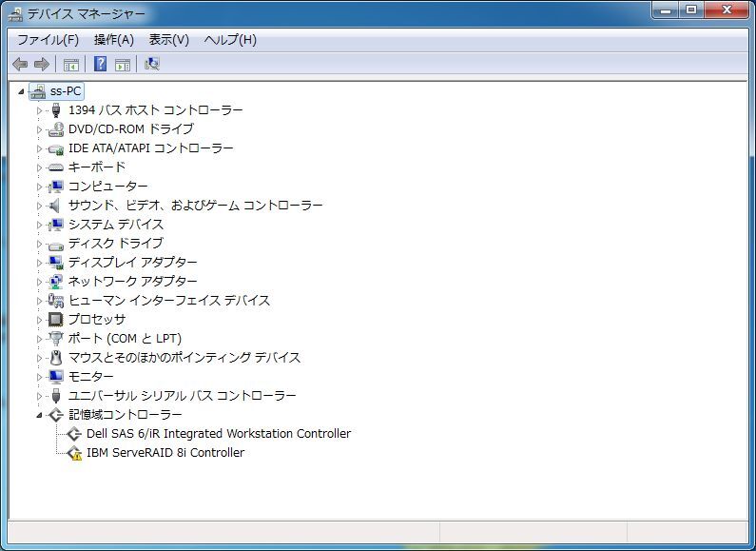
Task: Collapse the ss-PC root node
Action: pos(21,91)
